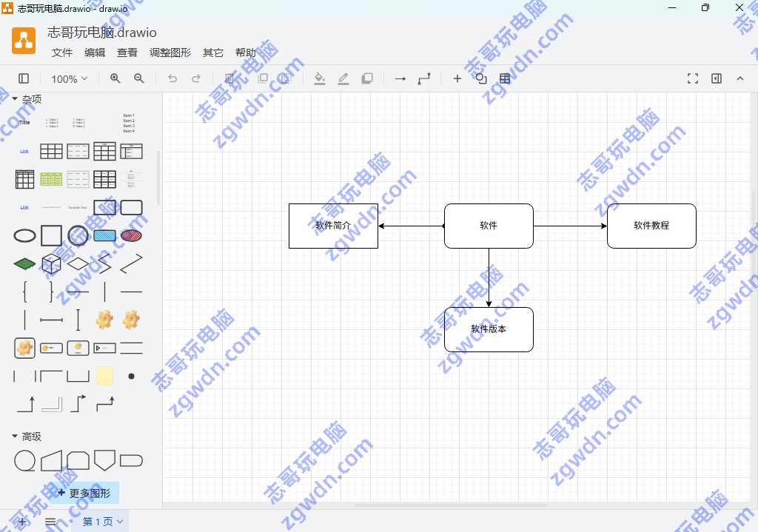
Task: Click the insert table icon
Action: coord(505,78)
